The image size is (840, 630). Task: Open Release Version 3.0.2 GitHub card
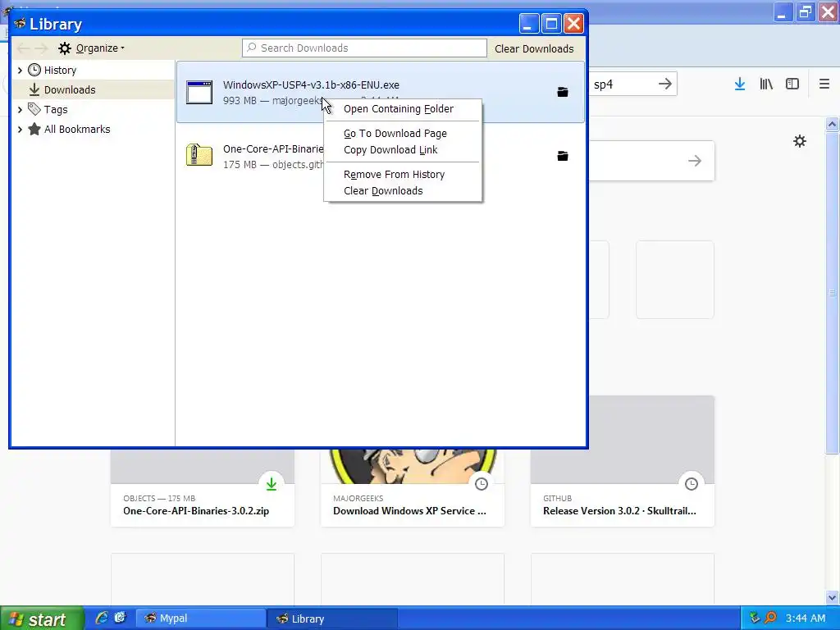pyautogui.click(x=623, y=461)
